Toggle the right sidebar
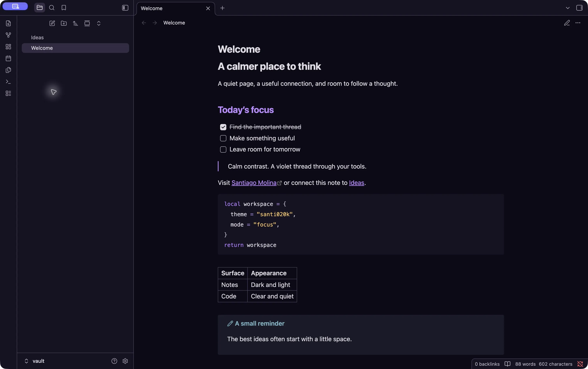Viewport: 588px width, 369px height. (579, 8)
